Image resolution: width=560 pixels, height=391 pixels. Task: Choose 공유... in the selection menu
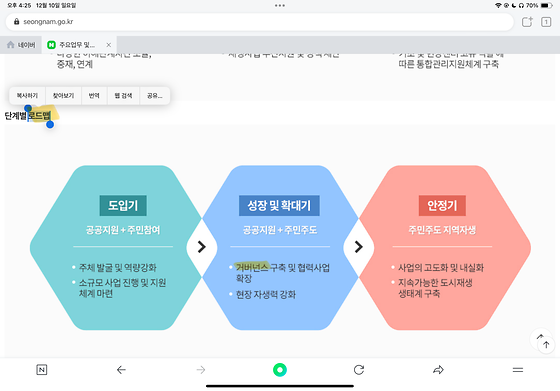[155, 96]
